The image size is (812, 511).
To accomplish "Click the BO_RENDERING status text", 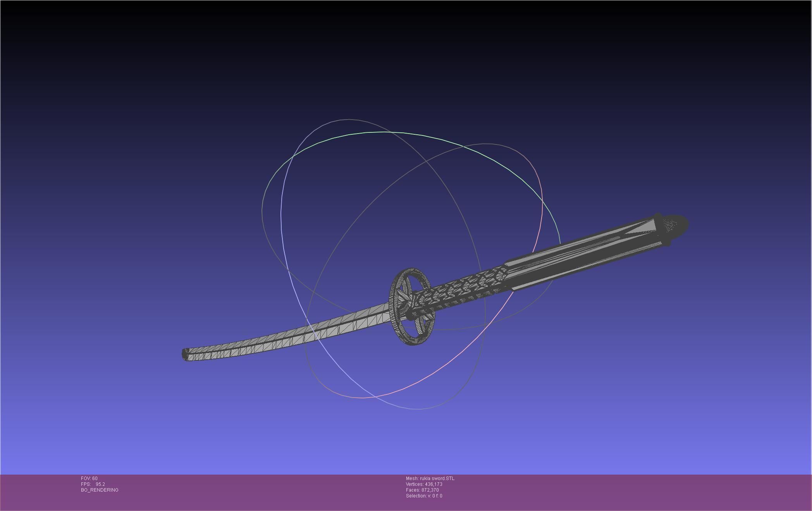I will tap(100, 490).
